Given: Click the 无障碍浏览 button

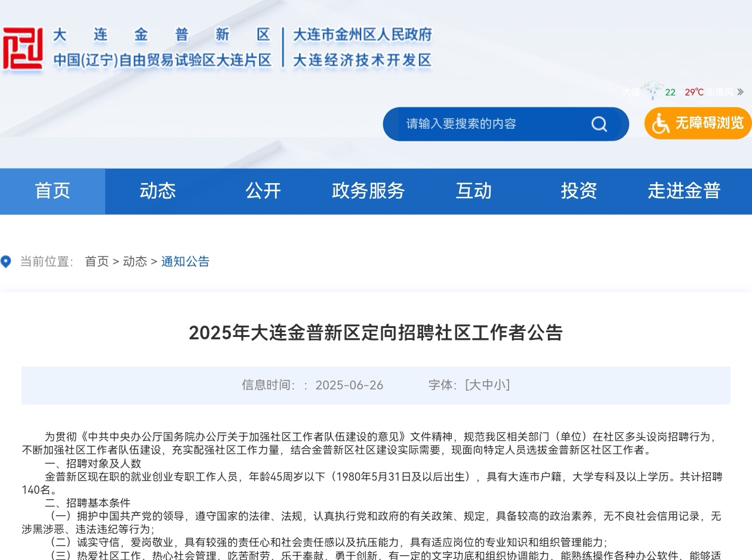Looking at the screenshot, I should click(x=698, y=123).
